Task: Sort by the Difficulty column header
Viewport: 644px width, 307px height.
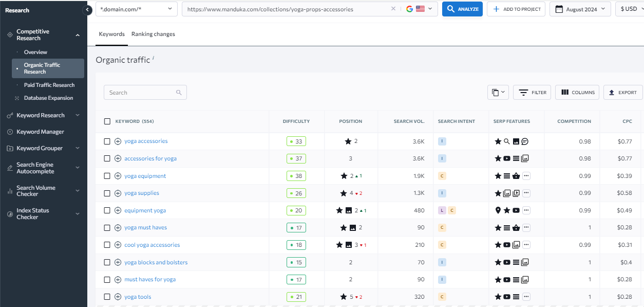Action: pos(296,121)
